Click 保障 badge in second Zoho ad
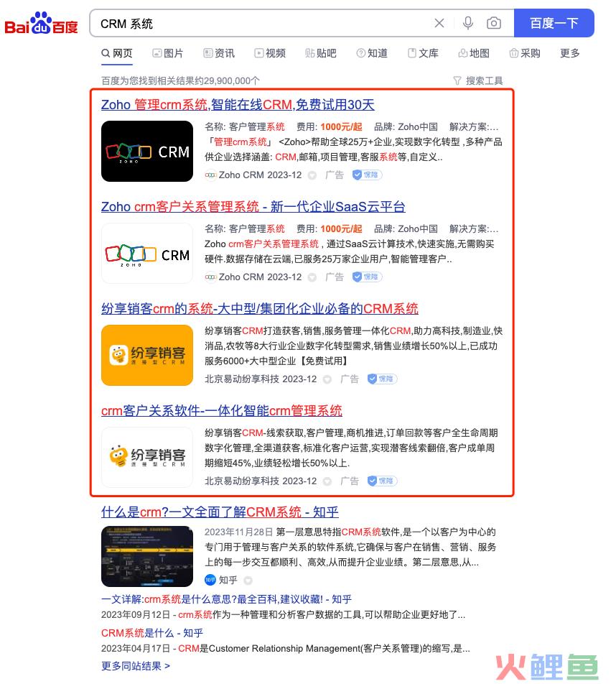The height and width of the screenshot is (684, 616). coord(367,277)
